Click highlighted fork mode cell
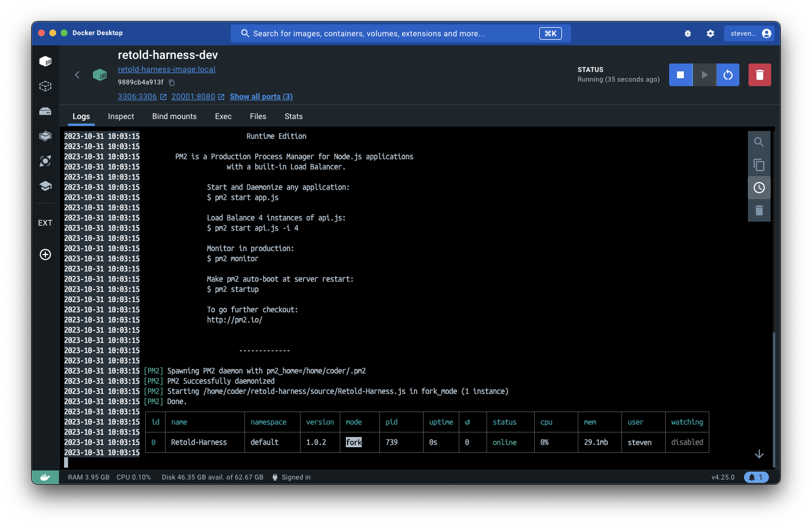The height and width of the screenshot is (526, 812). point(354,442)
